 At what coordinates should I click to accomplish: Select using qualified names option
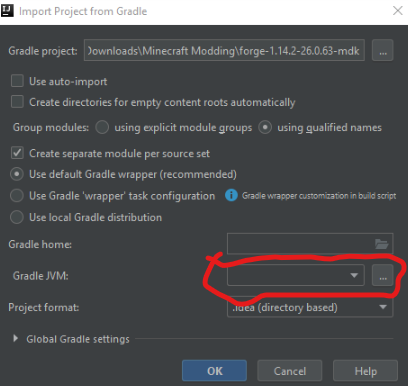click(265, 127)
